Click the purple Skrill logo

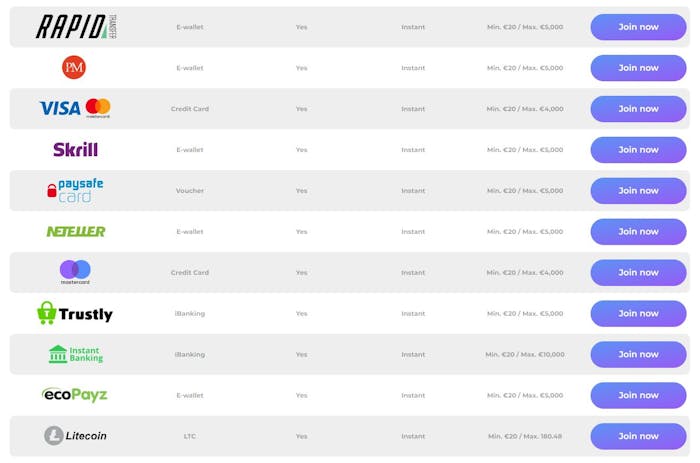tap(75, 150)
